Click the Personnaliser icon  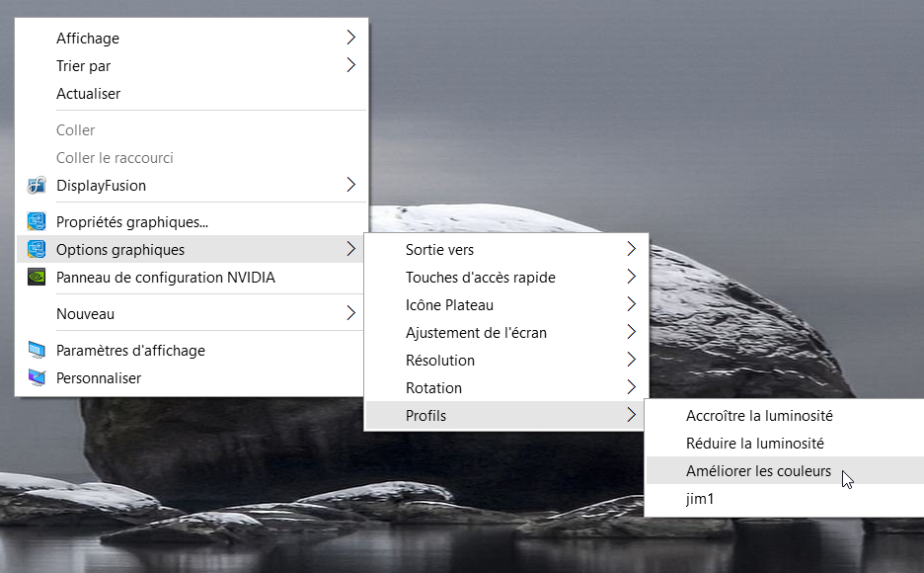[x=37, y=377]
